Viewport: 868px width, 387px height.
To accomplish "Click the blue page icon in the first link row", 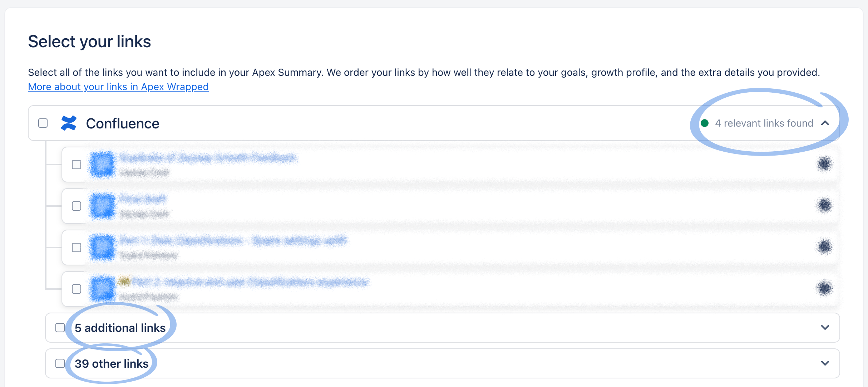I will 102,165.
